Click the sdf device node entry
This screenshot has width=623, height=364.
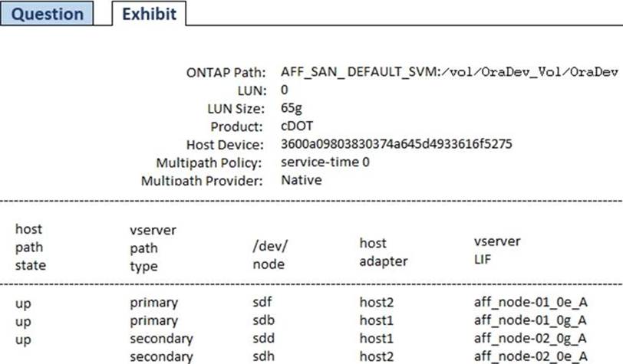262,303
